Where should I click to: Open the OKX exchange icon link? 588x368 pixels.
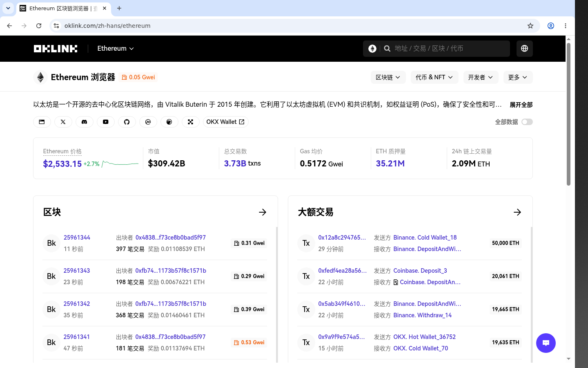190,122
